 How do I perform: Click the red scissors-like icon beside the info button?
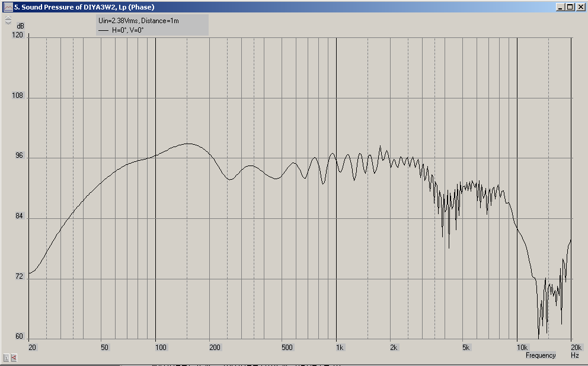click(x=14, y=358)
